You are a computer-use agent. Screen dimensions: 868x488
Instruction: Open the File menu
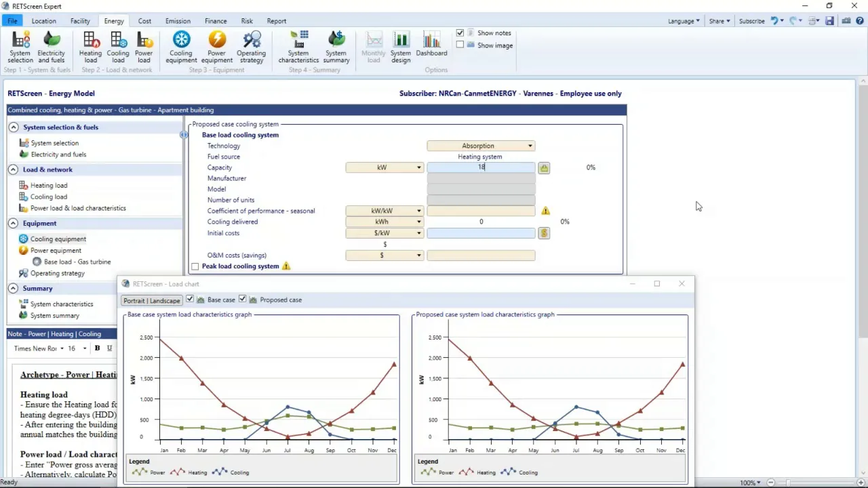(x=12, y=21)
